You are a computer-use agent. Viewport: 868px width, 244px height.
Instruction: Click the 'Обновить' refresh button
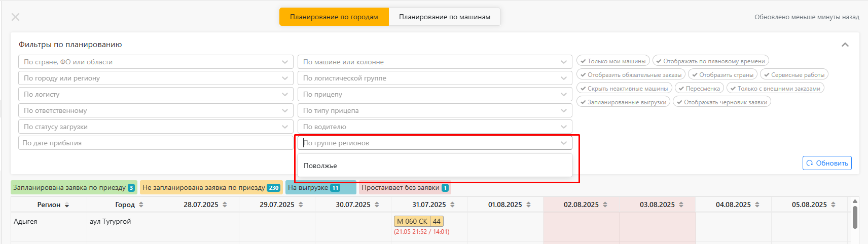pos(827,163)
